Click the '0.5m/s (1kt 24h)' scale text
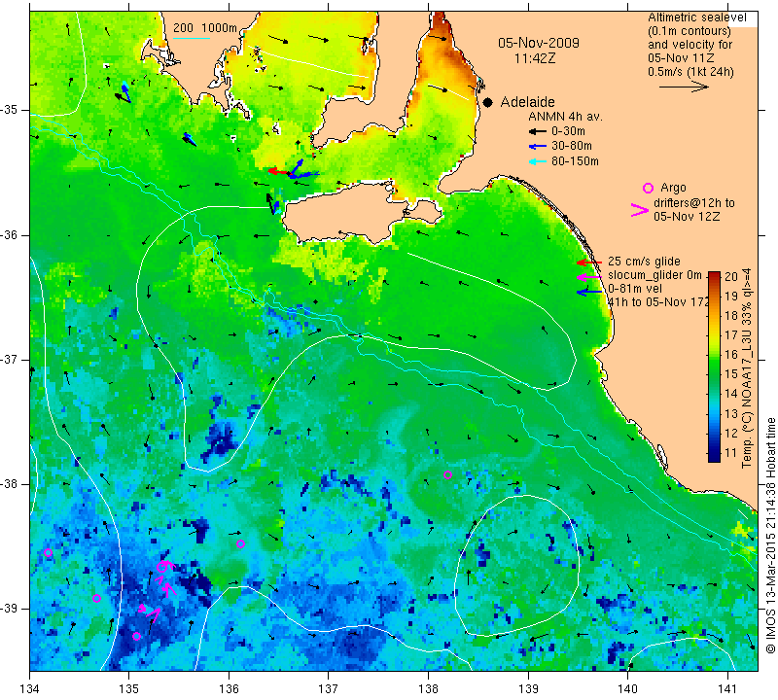Viewport: 778px width, 700px height. coord(690,72)
